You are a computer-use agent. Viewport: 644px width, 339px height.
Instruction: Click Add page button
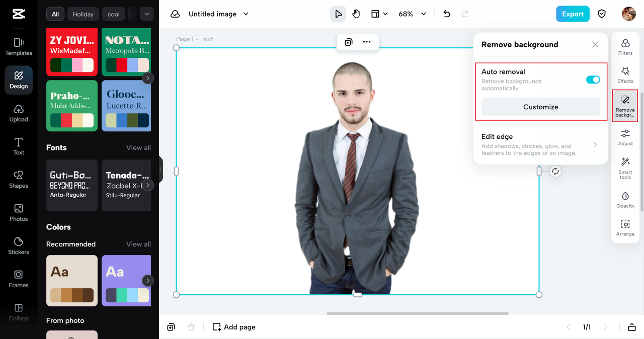234,327
